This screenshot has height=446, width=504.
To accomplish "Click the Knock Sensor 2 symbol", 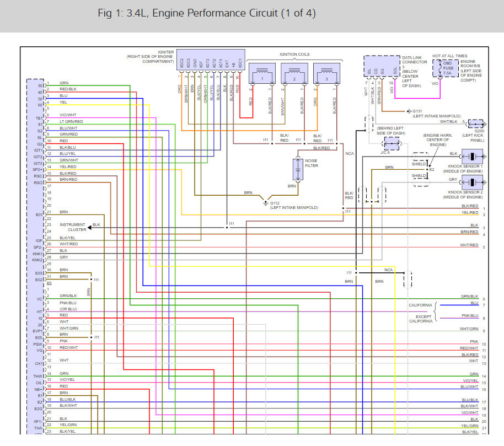I will (x=472, y=182).
